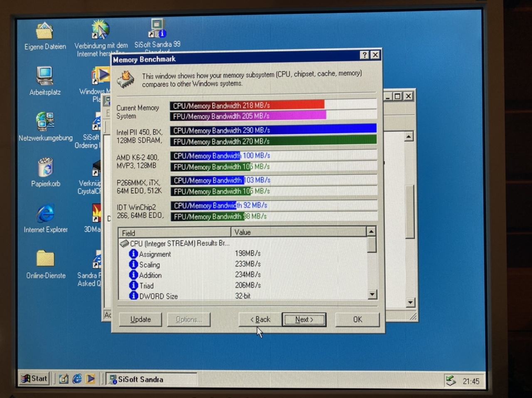Image resolution: width=532 pixels, height=398 pixels.
Task: Click the Field column header
Action: (175, 233)
